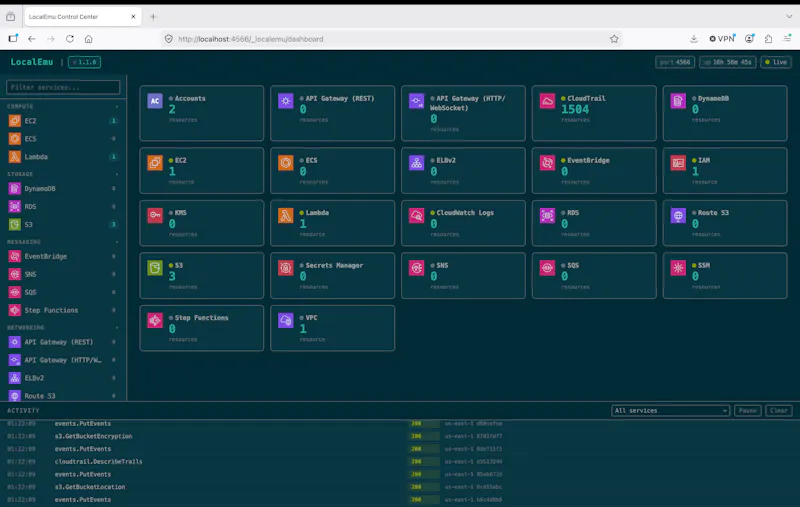Click the EC2 card icon in dashboard

(155, 163)
